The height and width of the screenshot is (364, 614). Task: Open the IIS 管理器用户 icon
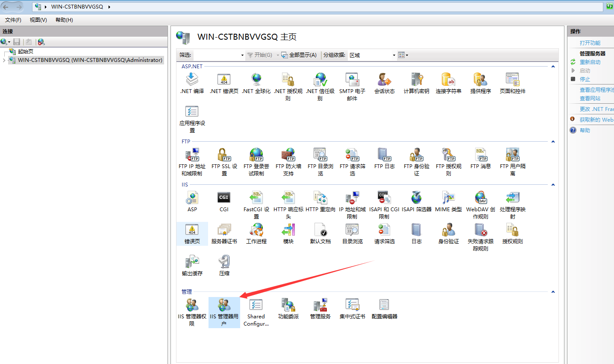click(x=224, y=312)
